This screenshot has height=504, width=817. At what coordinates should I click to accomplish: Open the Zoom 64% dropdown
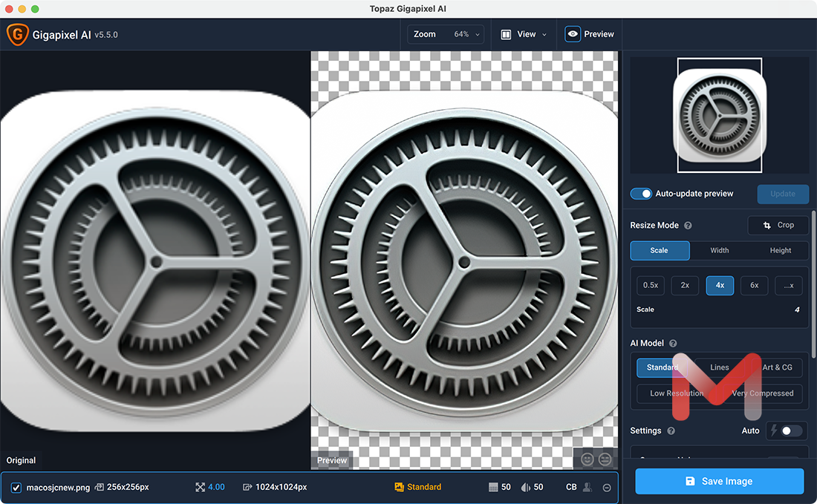click(x=446, y=34)
